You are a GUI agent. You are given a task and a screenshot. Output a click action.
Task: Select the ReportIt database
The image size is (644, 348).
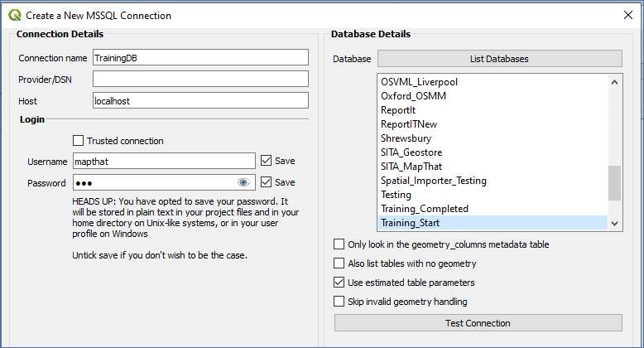[x=492, y=110]
